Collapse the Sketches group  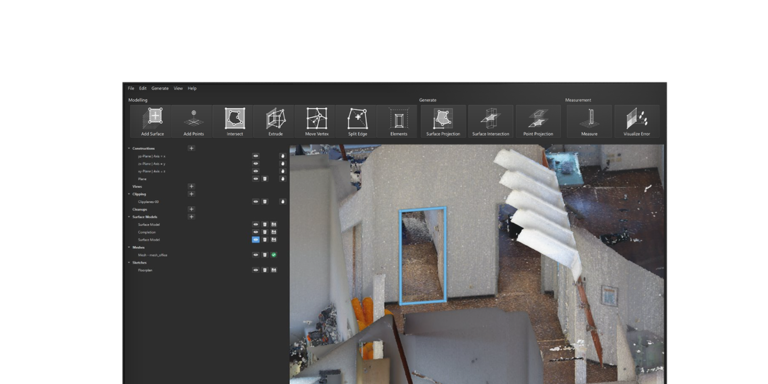pos(129,263)
